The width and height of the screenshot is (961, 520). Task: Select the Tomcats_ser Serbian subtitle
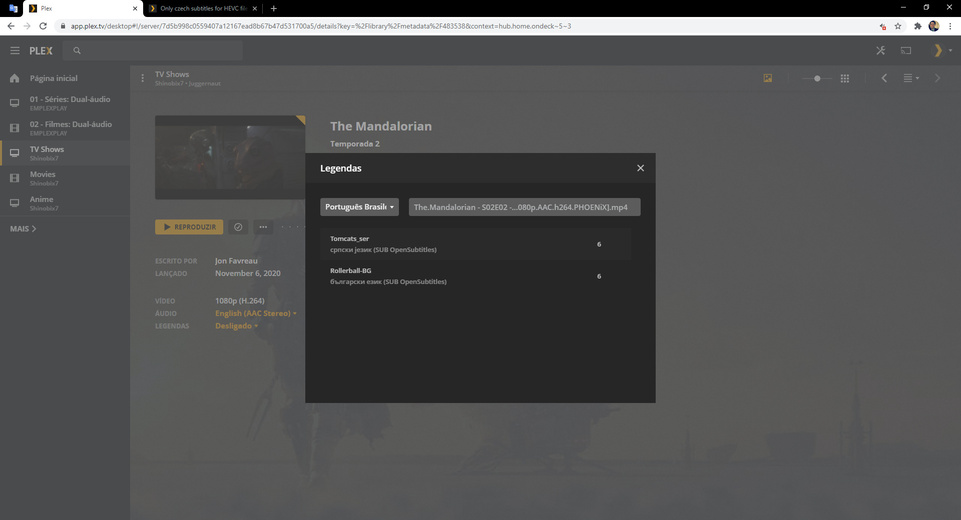476,244
